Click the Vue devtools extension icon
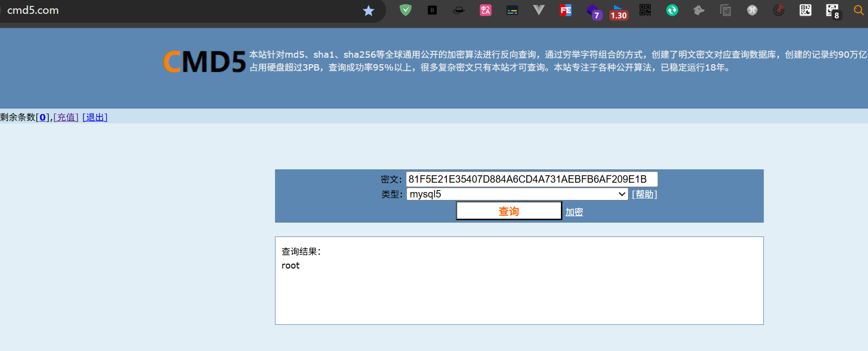Image resolution: width=868 pixels, height=351 pixels. coord(539,10)
